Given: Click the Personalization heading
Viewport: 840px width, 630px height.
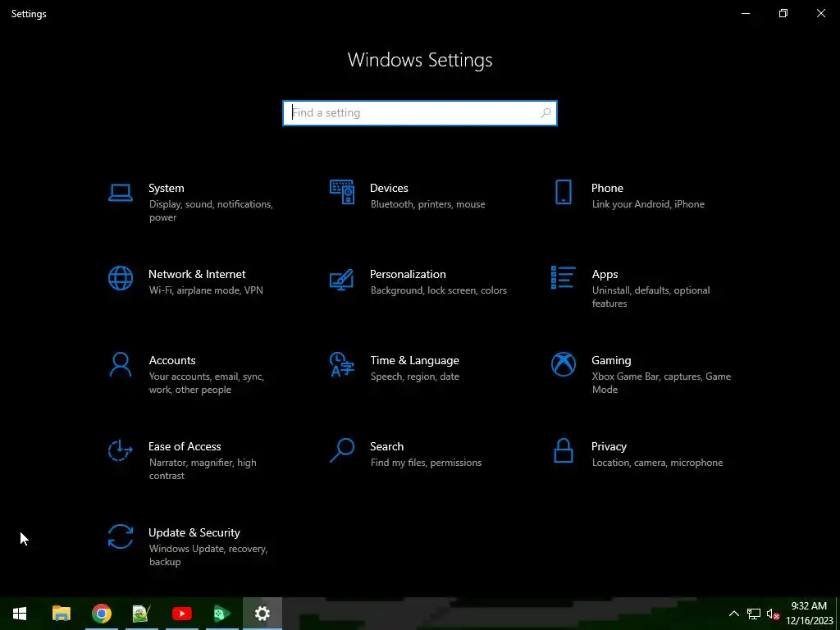Looking at the screenshot, I should pos(408,274).
